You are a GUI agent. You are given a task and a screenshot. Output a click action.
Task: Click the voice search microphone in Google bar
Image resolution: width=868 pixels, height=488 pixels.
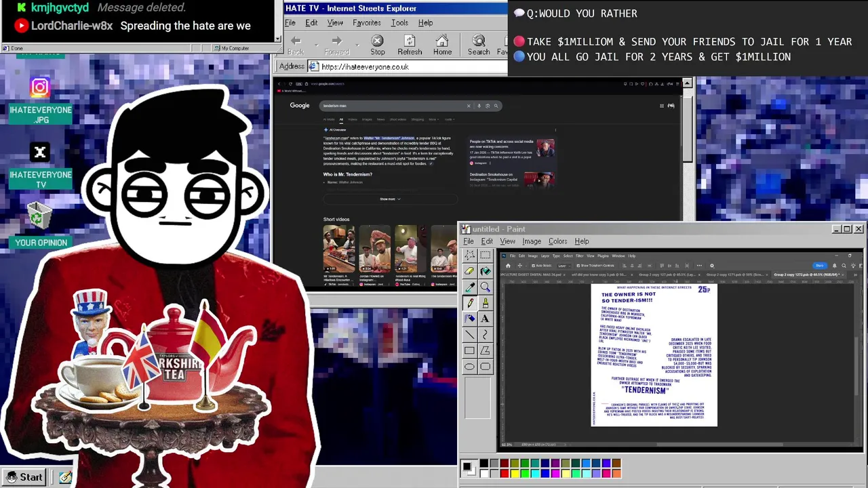pyautogui.click(x=479, y=106)
